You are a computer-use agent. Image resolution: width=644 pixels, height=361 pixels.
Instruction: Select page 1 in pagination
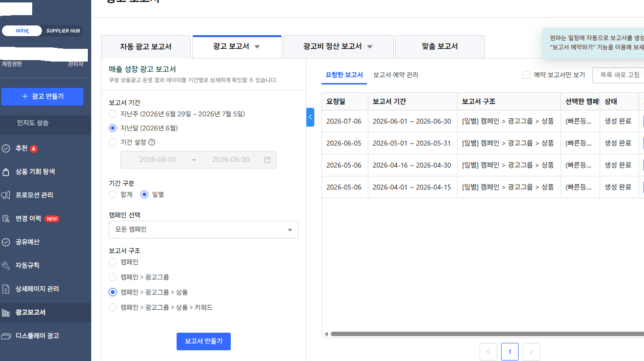(510, 352)
